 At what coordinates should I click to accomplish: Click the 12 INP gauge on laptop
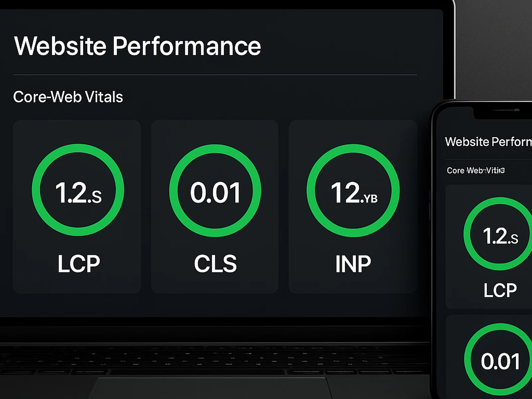tap(353, 190)
